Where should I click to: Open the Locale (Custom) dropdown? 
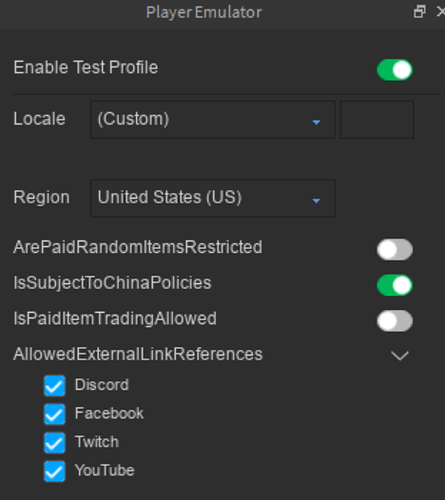click(213, 120)
